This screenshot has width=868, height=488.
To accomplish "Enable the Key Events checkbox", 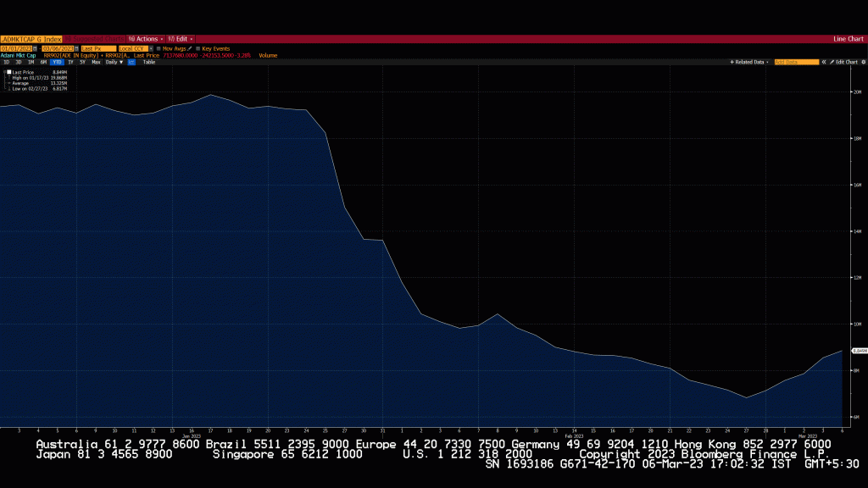I will tap(198, 48).
